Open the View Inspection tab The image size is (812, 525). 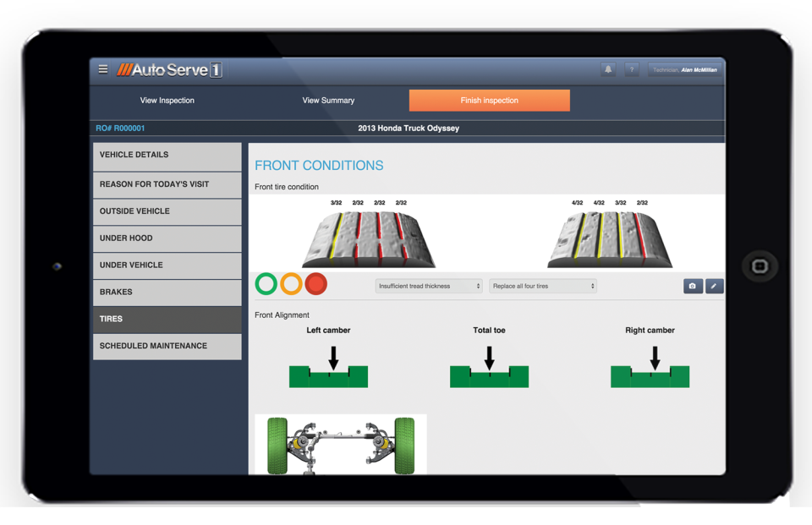167,100
